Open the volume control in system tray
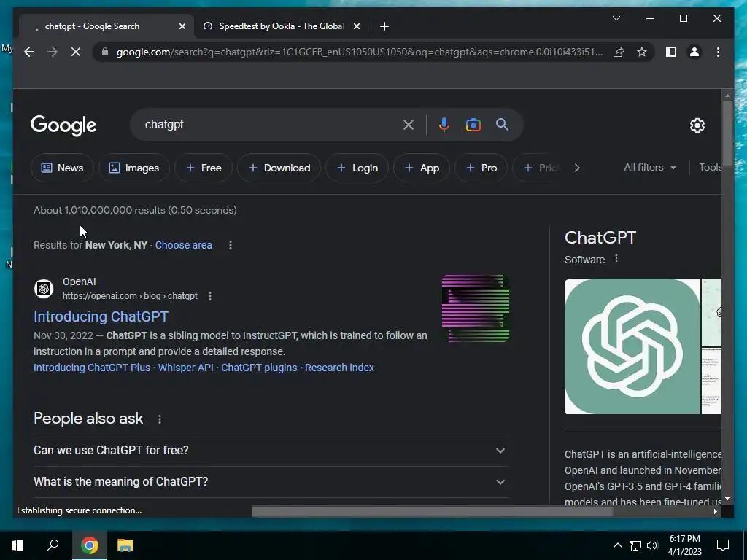This screenshot has width=747, height=560. click(652, 545)
